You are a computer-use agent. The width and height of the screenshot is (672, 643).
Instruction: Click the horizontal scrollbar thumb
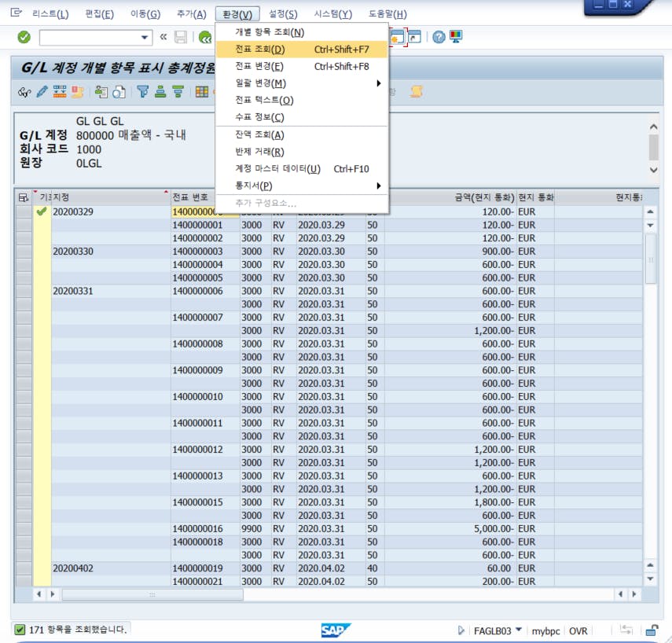(x=152, y=594)
